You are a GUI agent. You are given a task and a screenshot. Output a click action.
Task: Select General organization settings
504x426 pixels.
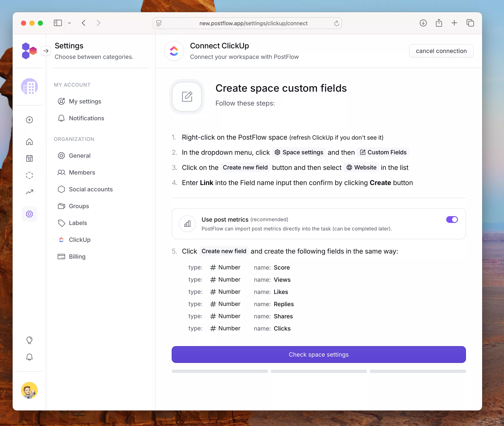point(74,156)
